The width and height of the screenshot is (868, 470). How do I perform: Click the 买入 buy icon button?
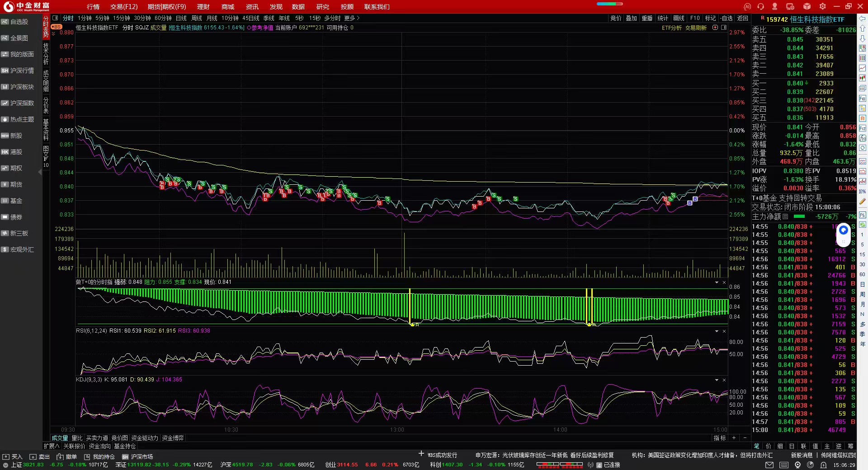pyautogui.click(x=12, y=457)
